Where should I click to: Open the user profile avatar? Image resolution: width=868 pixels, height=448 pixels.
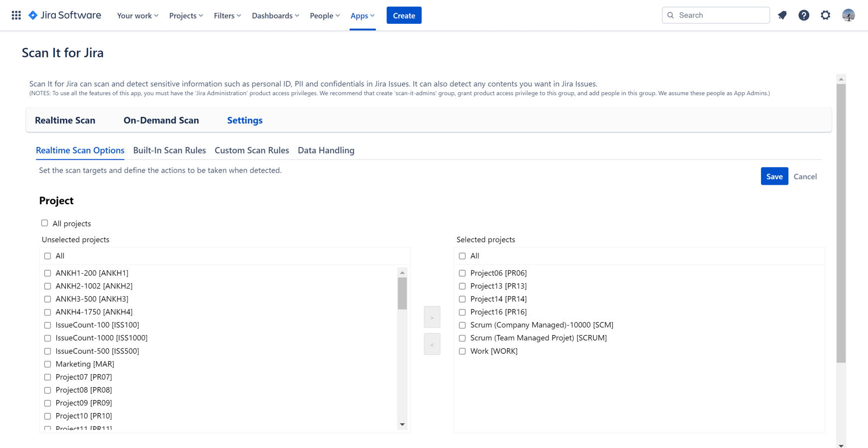pyautogui.click(x=848, y=15)
